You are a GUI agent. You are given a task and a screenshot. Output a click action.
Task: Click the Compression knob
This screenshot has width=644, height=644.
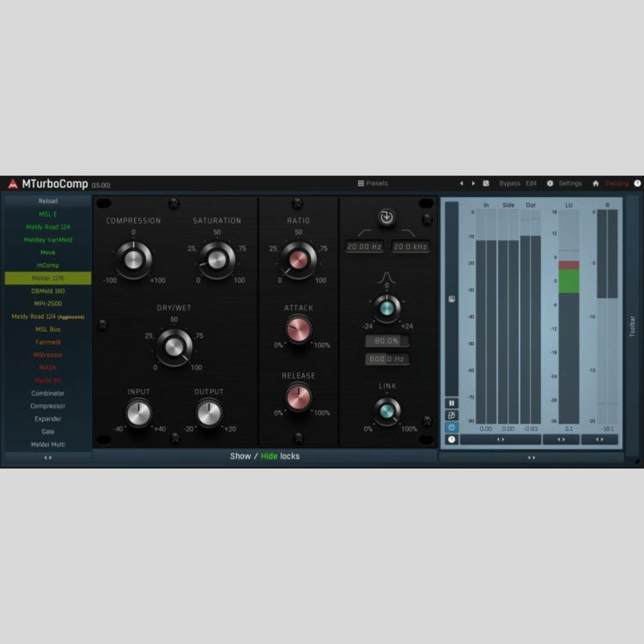133,260
